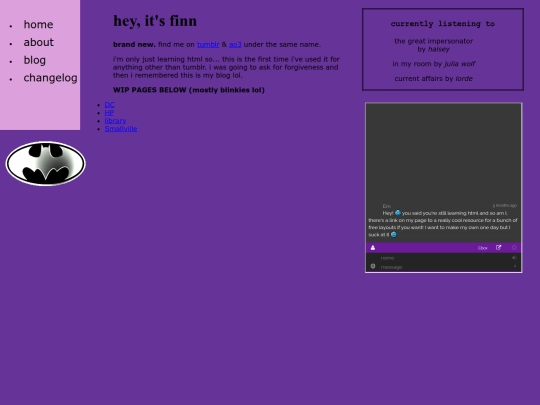
Task: Click the 'Em' username in chat
Action: click(386, 206)
